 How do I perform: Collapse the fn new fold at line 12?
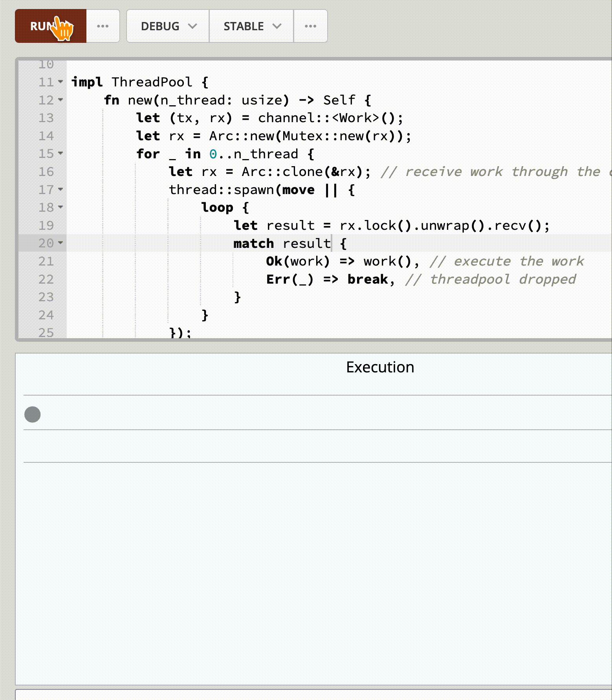(x=60, y=100)
